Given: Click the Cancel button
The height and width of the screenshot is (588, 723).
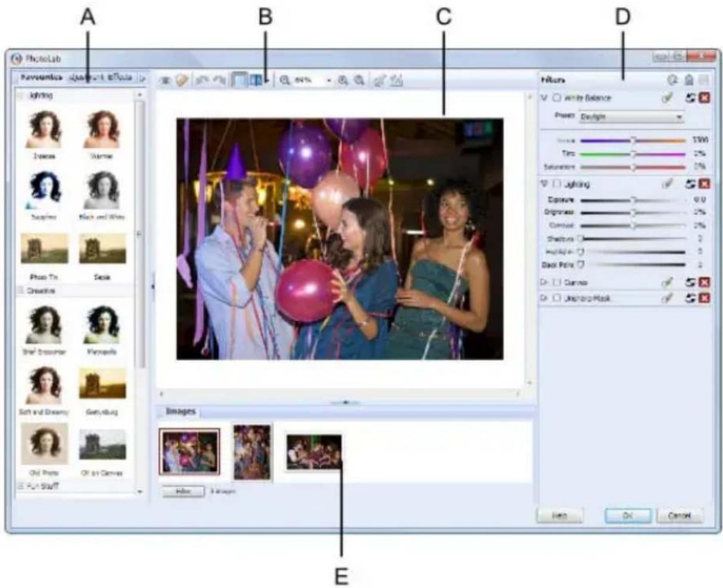Looking at the screenshot, I should pyautogui.click(x=680, y=516).
